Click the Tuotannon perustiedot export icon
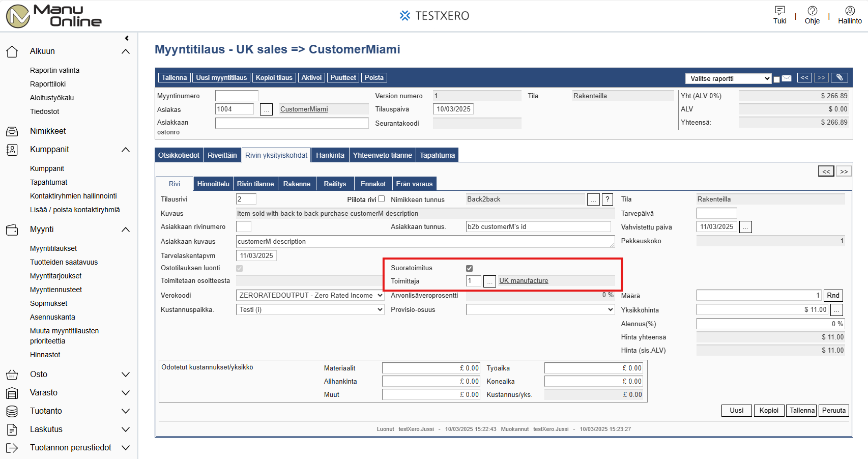 (x=12, y=448)
